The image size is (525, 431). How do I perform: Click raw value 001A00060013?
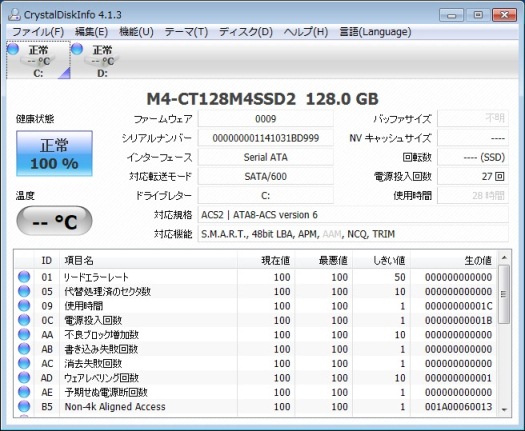point(459,407)
